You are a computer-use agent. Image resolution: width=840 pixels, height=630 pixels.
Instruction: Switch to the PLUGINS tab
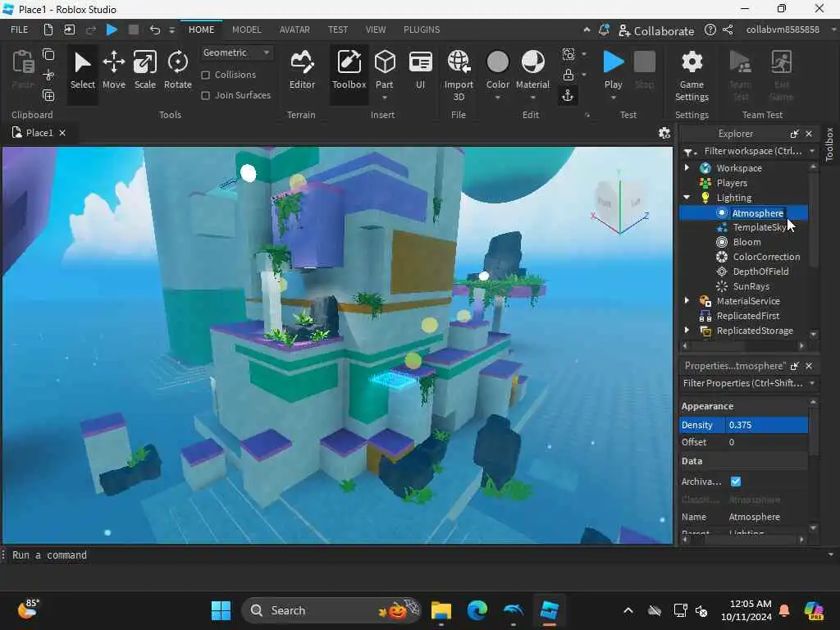(x=422, y=30)
